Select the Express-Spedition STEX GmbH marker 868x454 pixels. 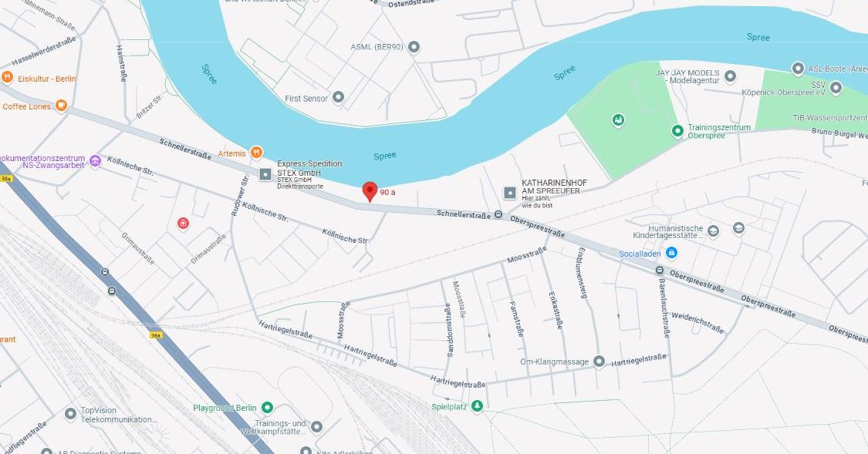click(265, 175)
